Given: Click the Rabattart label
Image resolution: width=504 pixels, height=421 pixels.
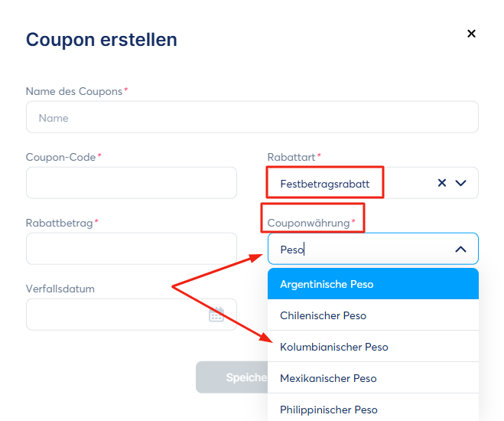Looking at the screenshot, I should [x=291, y=157].
